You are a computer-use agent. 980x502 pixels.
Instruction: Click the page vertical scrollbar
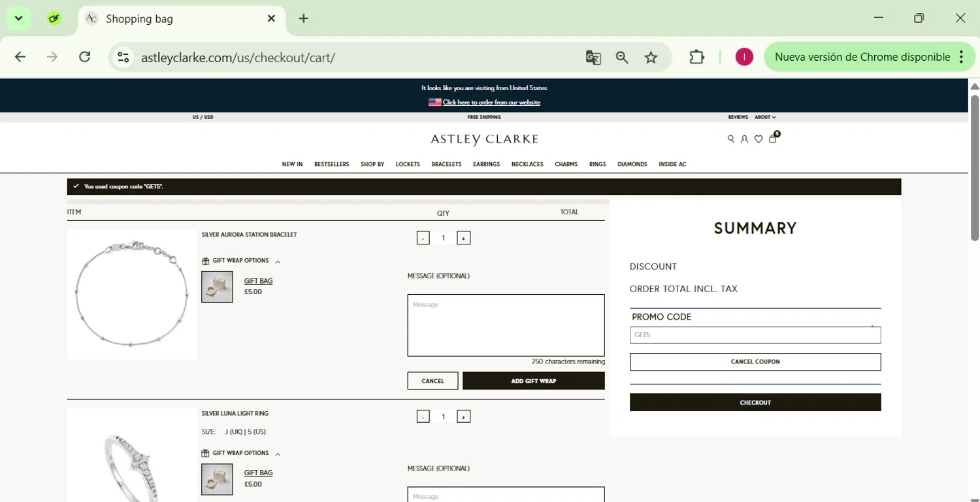pyautogui.click(x=975, y=168)
